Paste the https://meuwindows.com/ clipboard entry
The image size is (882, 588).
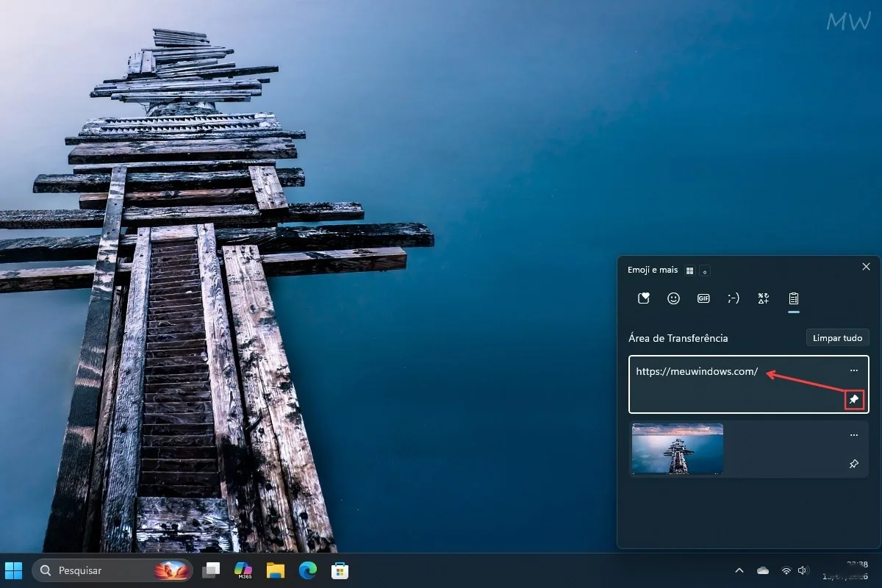click(749, 384)
